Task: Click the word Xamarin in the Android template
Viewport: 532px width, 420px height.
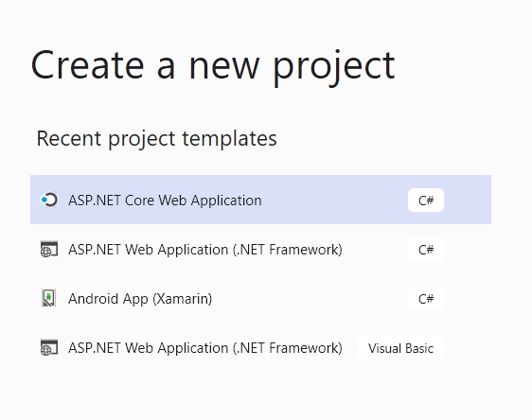Action: coord(182,299)
